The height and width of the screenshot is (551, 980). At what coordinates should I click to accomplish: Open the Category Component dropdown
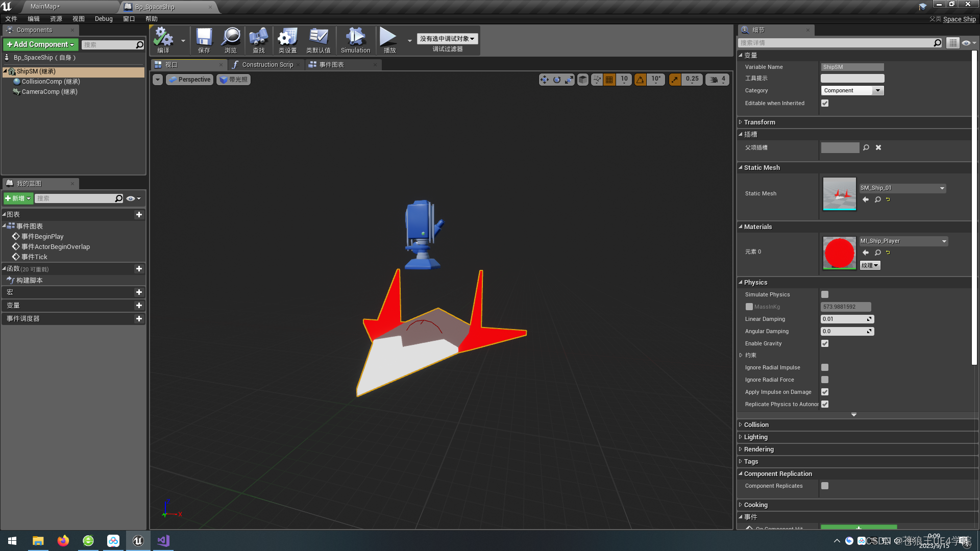852,90
